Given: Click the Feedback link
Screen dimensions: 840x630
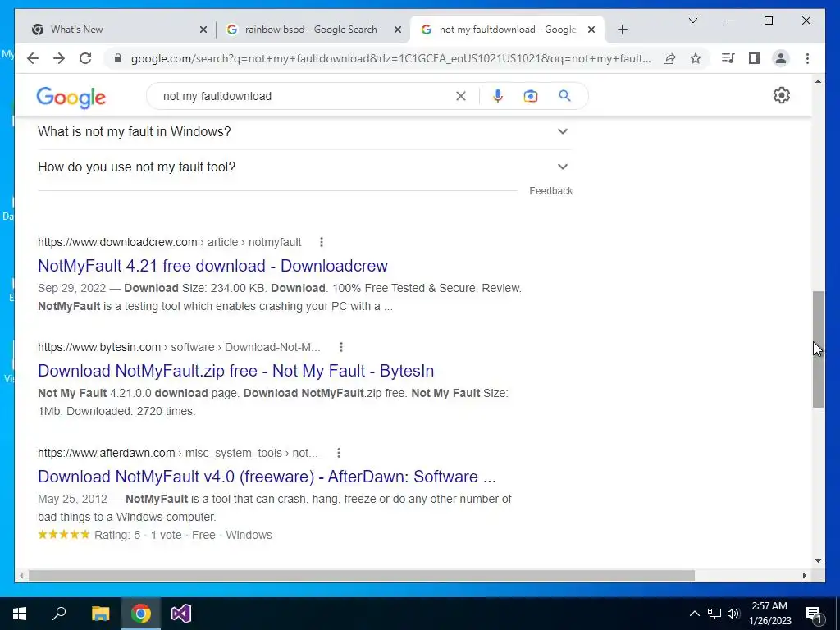Looking at the screenshot, I should pos(550,191).
